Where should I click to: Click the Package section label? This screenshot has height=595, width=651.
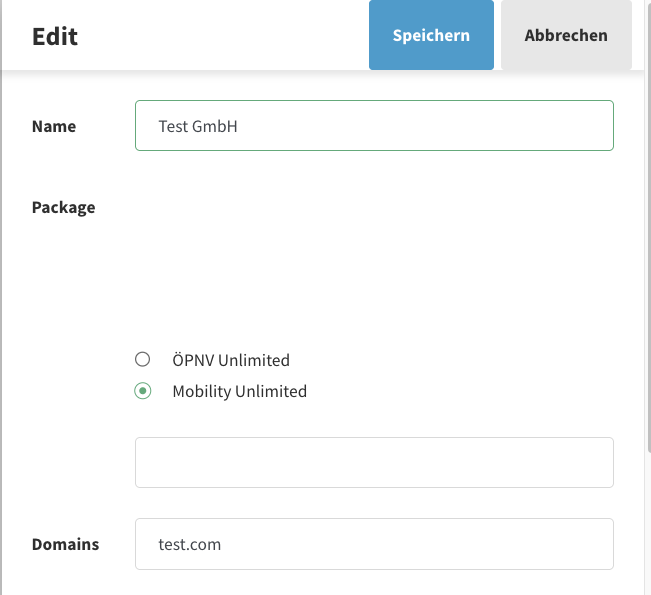(64, 208)
